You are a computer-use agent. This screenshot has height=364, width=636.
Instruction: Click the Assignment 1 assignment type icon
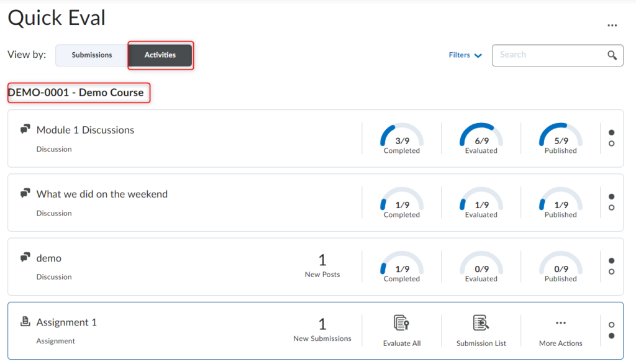pyautogui.click(x=25, y=322)
